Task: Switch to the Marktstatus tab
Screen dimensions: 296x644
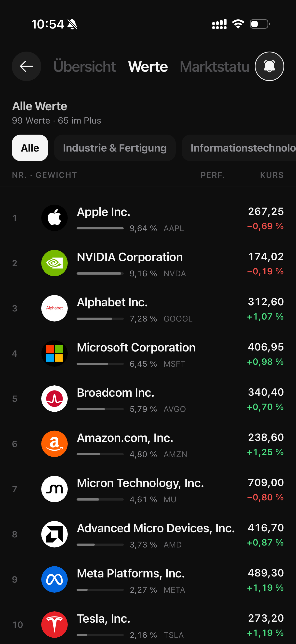Action: pyautogui.click(x=215, y=67)
